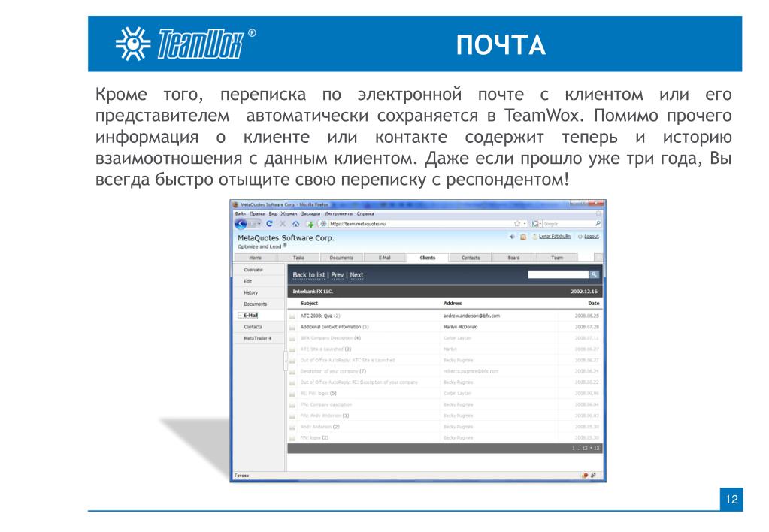This screenshot has height=532, width=769.
Task: Switch to the Board tab
Action: pyautogui.click(x=513, y=258)
